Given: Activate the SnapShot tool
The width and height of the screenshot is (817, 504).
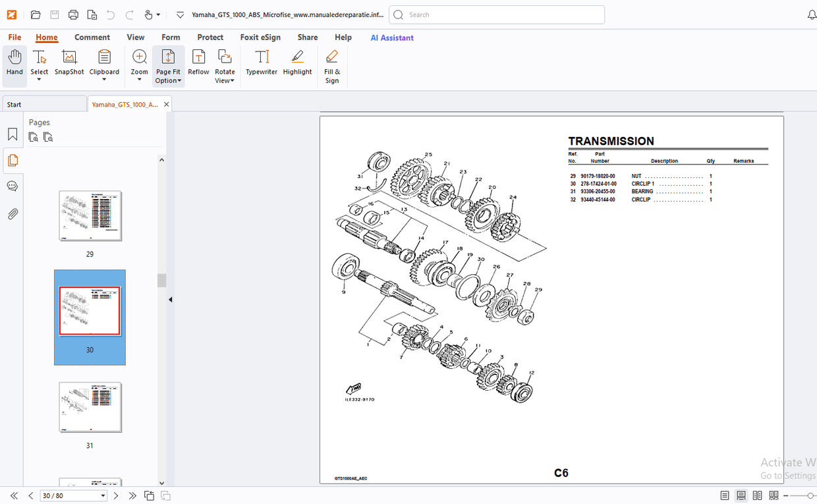Looking at the screenshot, I should coord(69,64).
